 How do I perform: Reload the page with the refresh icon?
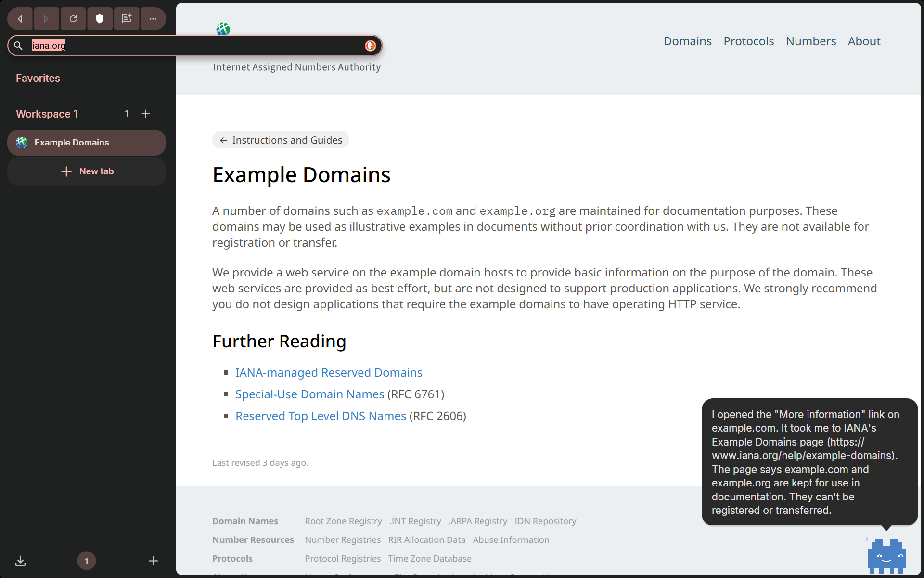point(73,19)
